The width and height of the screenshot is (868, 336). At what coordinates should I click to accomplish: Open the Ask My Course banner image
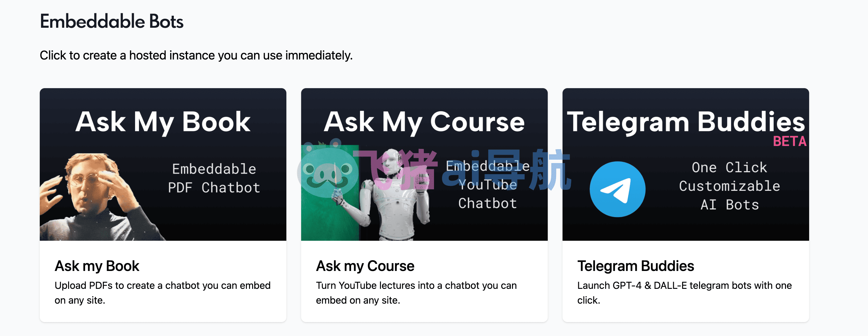point(424,165)
